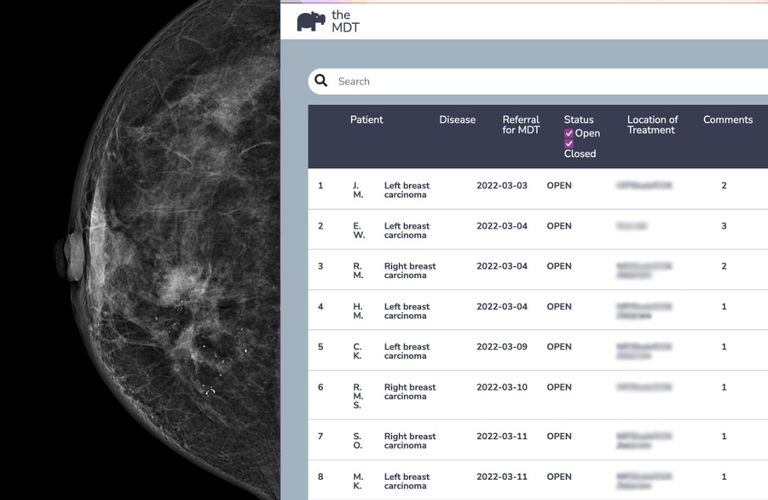768x500 pixels.
Task: Click 'Left breast carcinoma' in row 1
Action: 407,190
